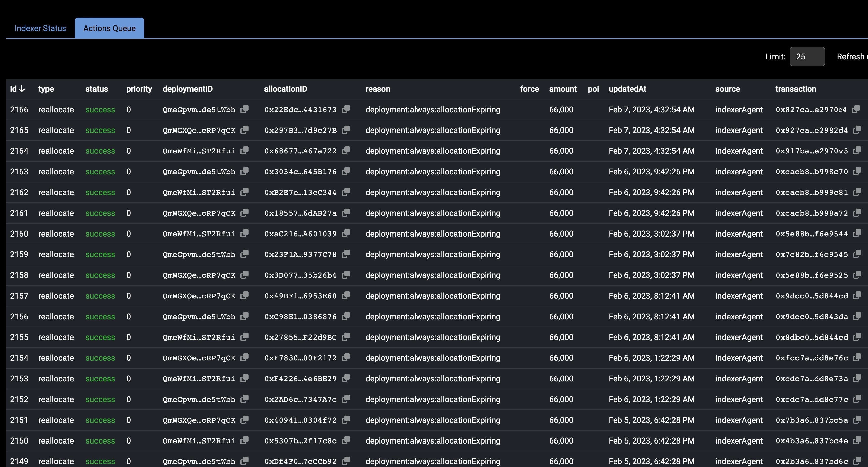Select the Actions Queue tab
This screenshot has width=868, height=467.
(x=109, y=28)
